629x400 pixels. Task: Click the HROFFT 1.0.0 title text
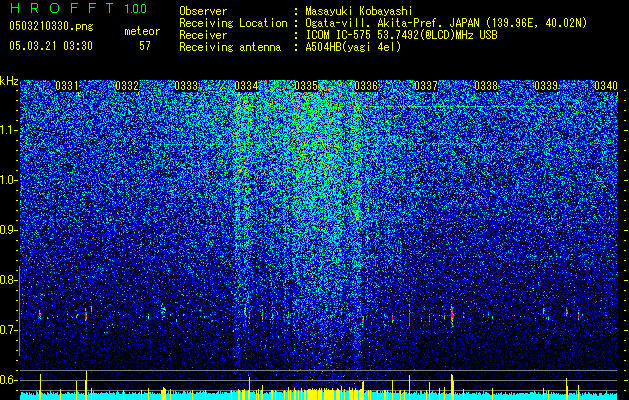click(78, 8)
